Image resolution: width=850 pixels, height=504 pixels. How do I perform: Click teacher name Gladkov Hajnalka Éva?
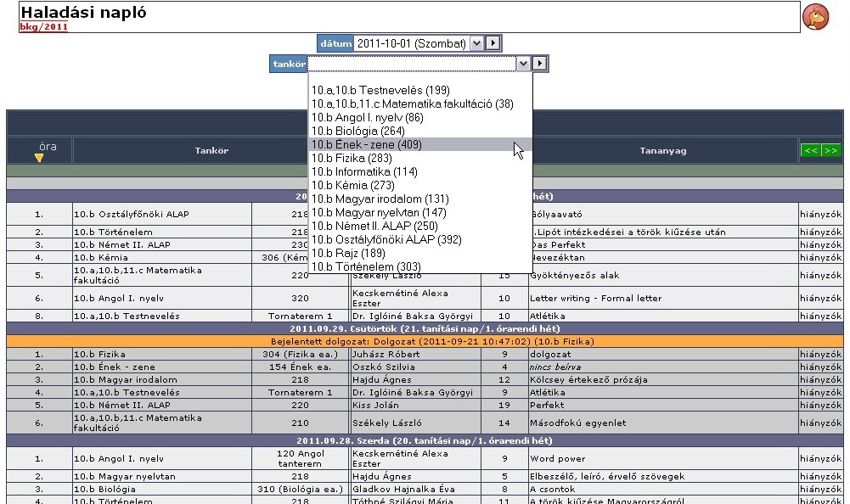tap(403, 489)
